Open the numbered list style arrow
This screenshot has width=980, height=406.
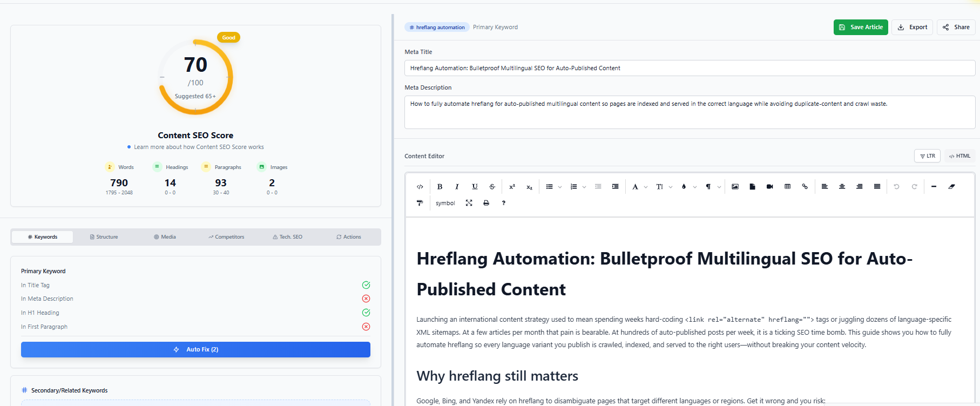pyautogui.click(x=584, y=187)
